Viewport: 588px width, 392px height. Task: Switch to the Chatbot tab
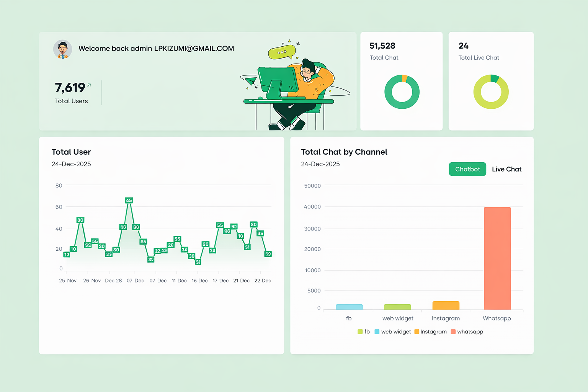click(x=467, y=169)
